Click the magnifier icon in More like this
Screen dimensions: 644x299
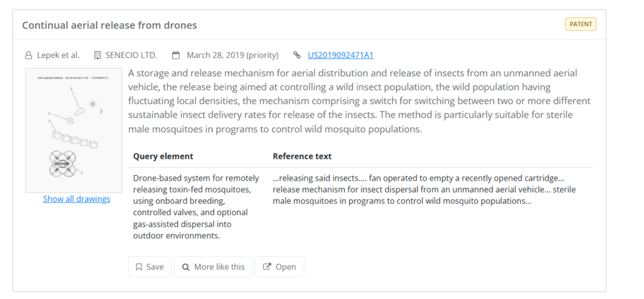point(186,267)
